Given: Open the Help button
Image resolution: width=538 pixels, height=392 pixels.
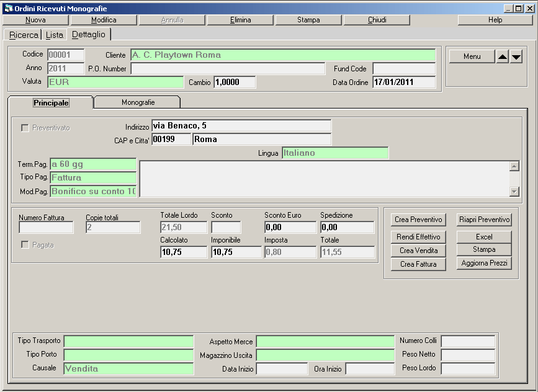Looking at the screenshot, I should (495, 20).
